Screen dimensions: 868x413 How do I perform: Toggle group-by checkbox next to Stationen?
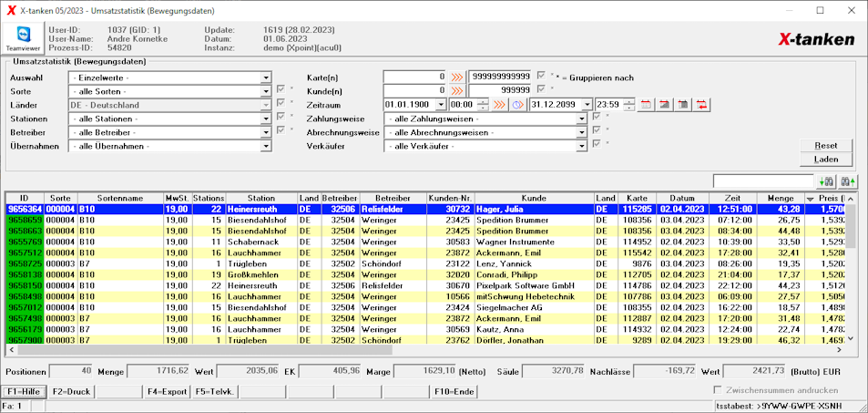click(x=281, y=116)
